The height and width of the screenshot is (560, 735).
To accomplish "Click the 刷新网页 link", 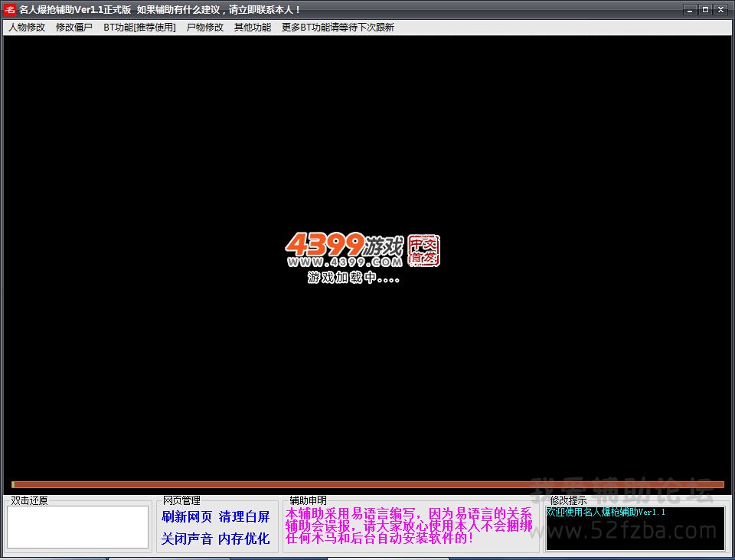I will point(187,517).
